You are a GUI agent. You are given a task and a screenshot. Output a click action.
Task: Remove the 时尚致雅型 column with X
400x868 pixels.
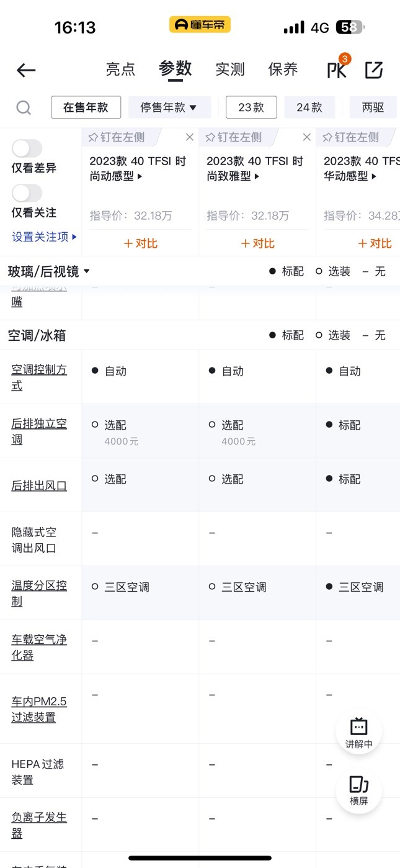coord(306,137)
